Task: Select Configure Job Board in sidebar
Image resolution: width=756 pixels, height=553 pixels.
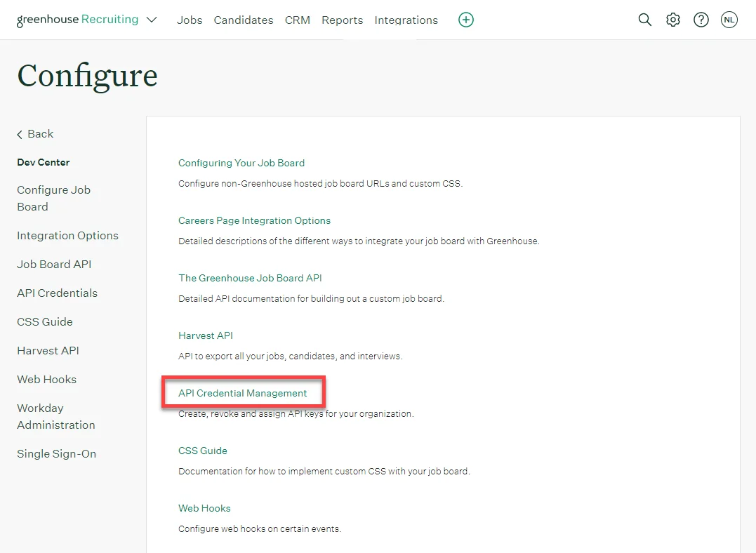Action: click(x=53, y=198)
